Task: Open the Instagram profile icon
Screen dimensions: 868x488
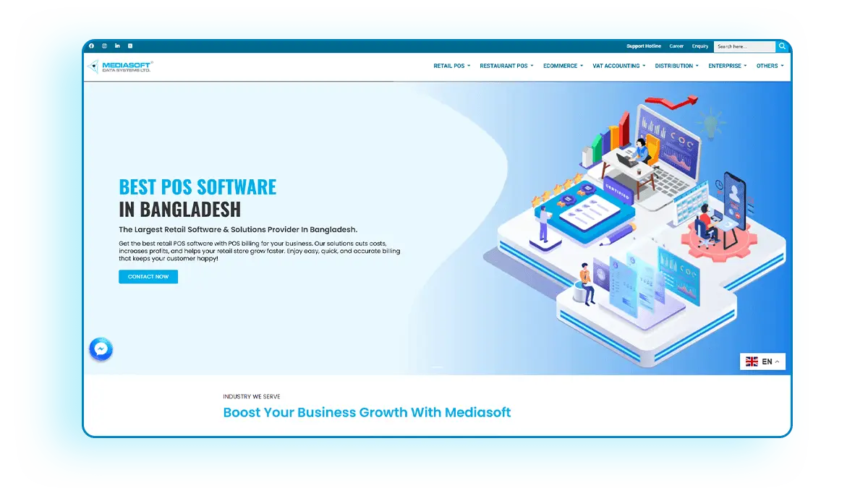Action: [x=105, y=46]
